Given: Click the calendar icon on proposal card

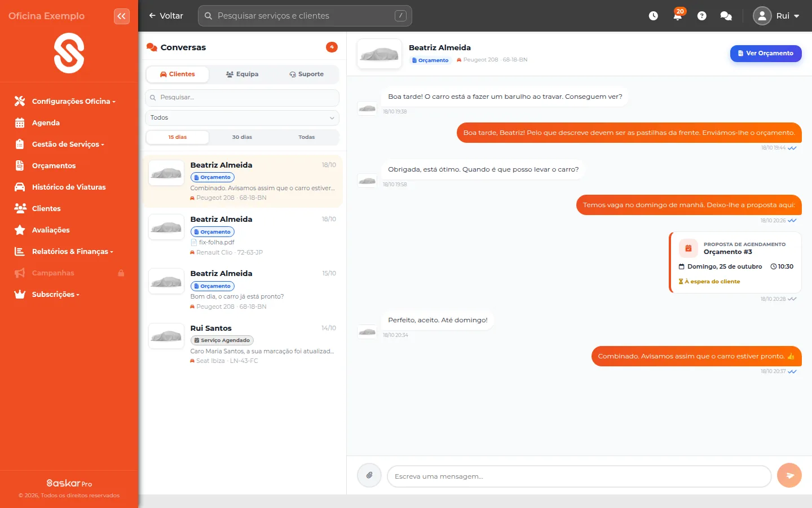Looking at the screenshot, I should [x=689, y=248].
